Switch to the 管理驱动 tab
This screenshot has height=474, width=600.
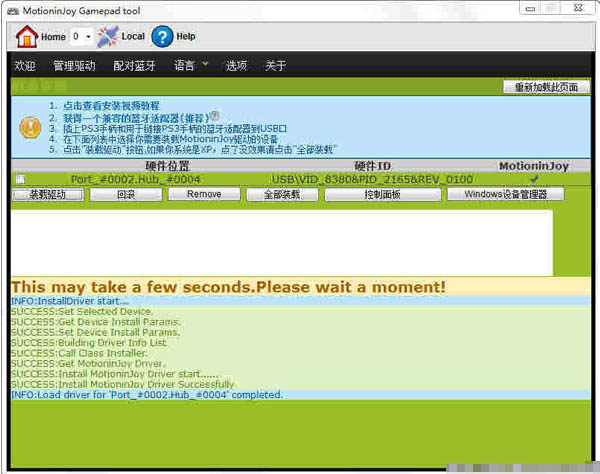[x=74, y=65]
